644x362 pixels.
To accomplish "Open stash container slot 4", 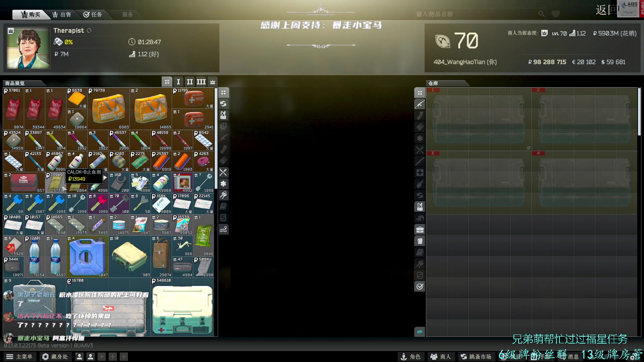I will coord(584,182).
